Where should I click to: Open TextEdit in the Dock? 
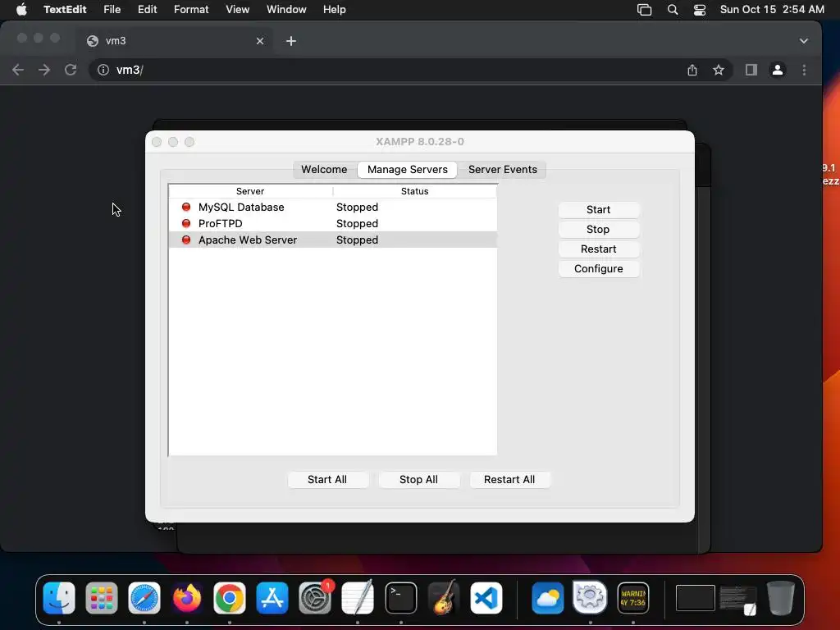358,597
